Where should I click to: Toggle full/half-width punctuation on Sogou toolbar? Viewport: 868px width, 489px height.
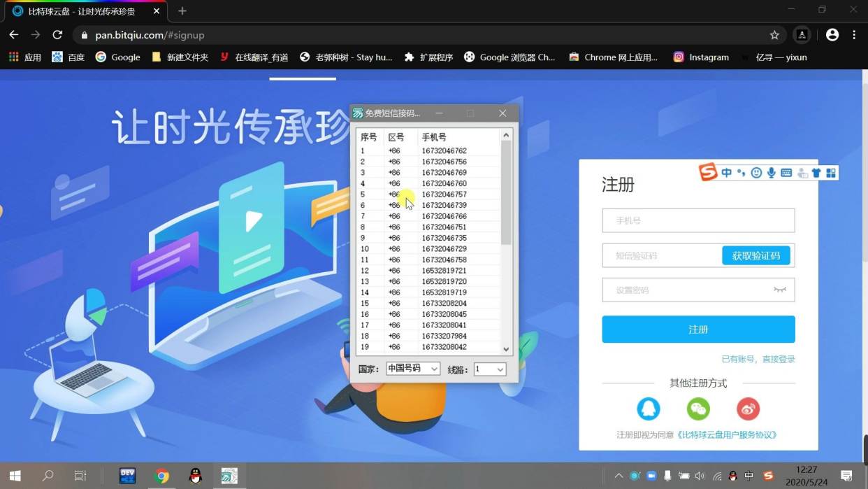pyautogui.click(x=742, y=172)
